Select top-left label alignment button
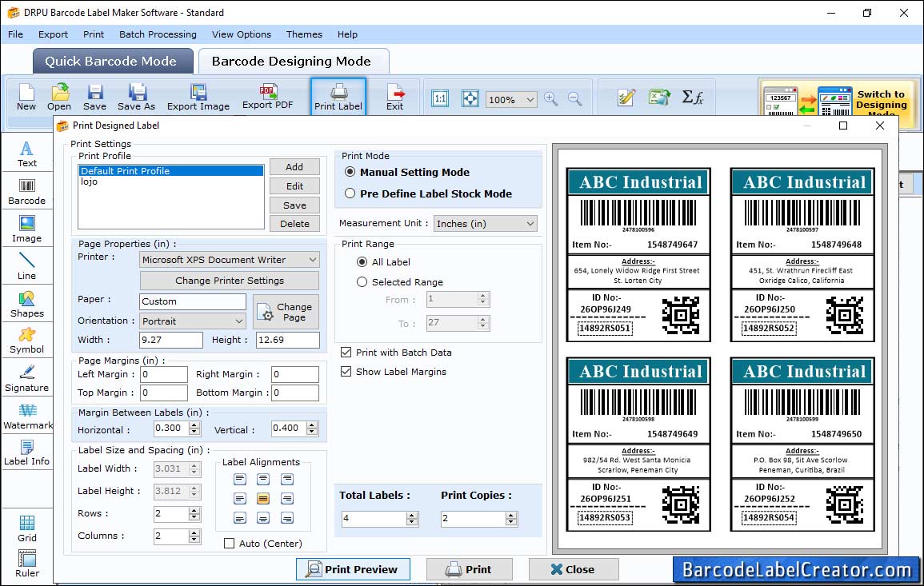 [240, 479]
